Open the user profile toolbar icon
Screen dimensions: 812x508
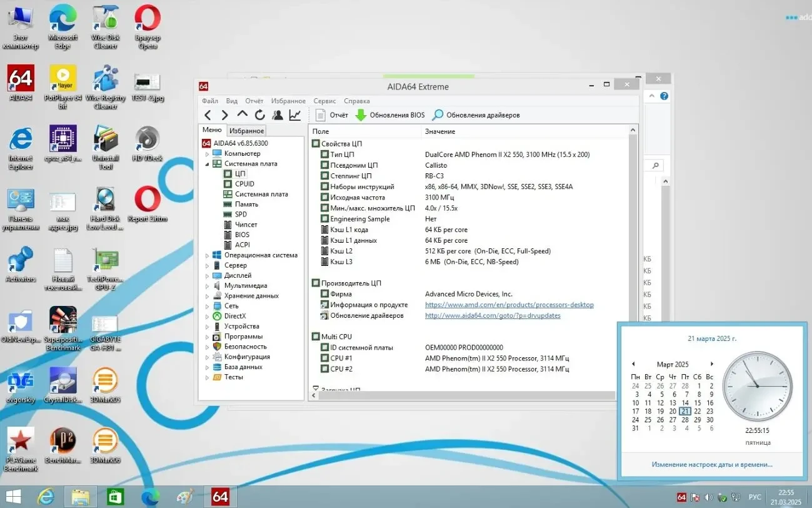278,115
